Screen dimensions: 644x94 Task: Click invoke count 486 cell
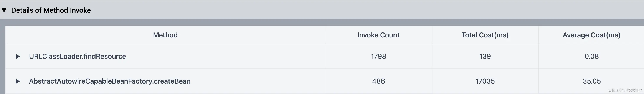pyautogui.click(x=378, y=81)
